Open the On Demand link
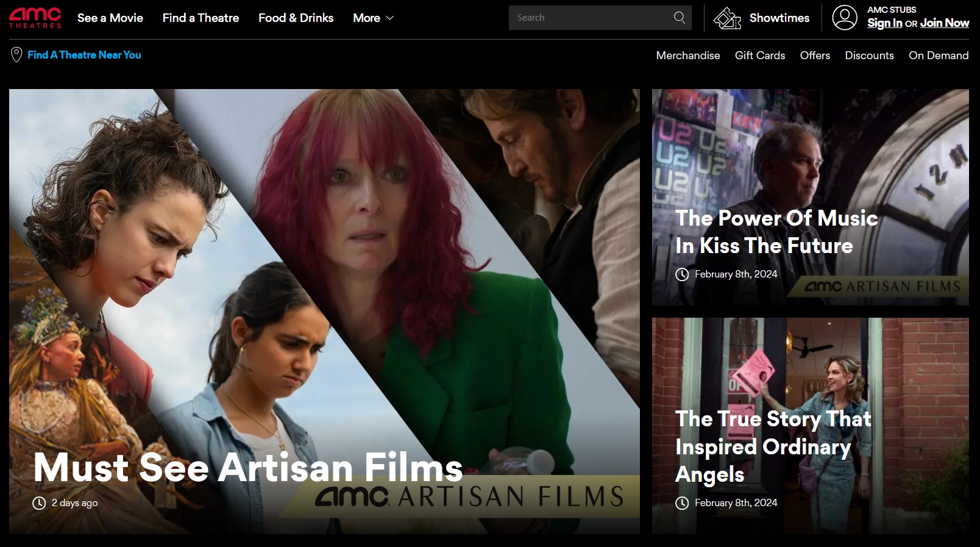 tap(938, 55)
